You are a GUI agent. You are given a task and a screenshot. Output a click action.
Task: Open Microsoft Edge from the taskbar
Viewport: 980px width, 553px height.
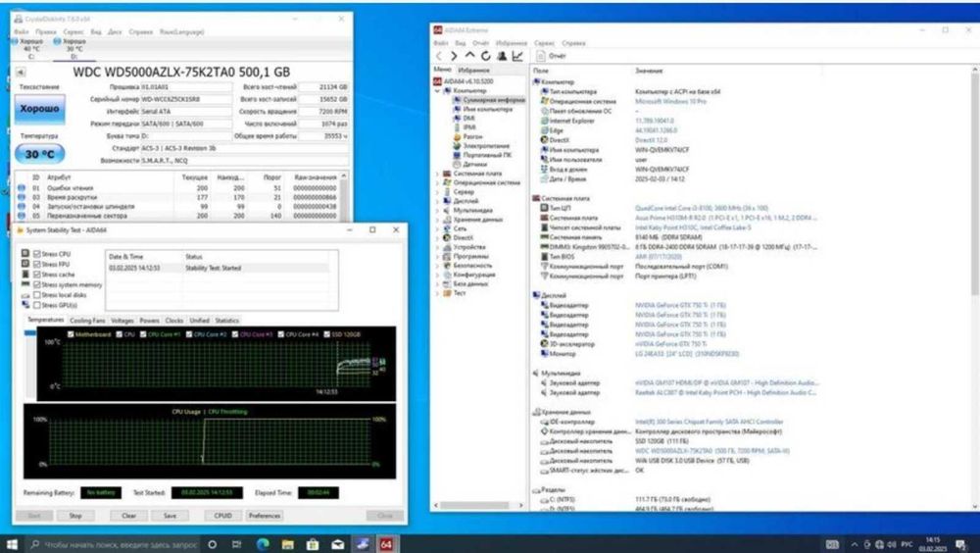point(263,544)
